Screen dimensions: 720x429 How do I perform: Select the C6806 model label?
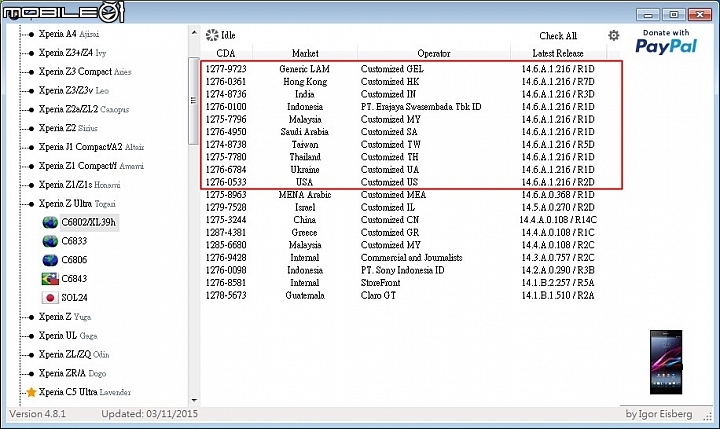point(74,260)
